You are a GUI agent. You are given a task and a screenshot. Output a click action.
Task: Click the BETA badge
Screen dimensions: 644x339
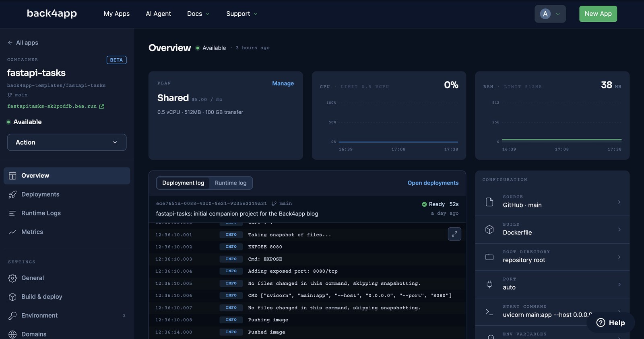click(116, 60)
